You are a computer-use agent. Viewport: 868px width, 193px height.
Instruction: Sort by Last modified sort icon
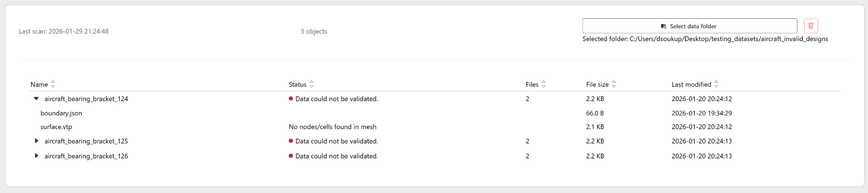pos(716,84)
